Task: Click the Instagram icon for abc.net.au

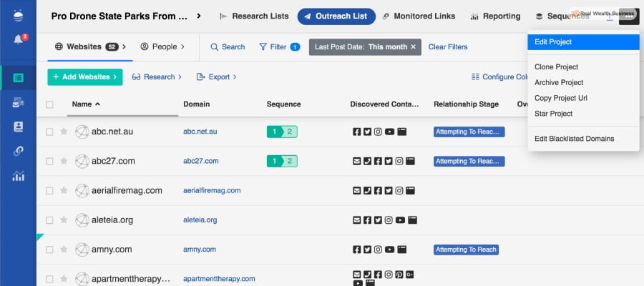Action: pos(378,132)
